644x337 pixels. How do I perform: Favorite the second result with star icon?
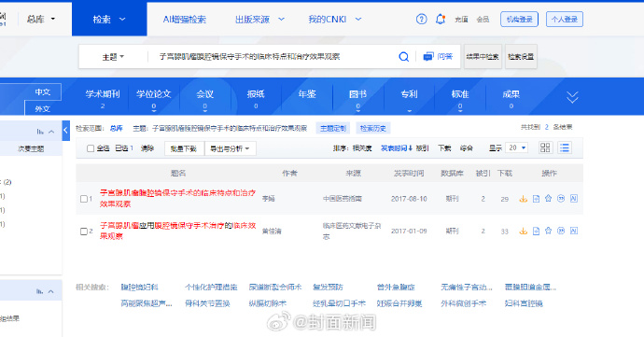coord(548,231)
